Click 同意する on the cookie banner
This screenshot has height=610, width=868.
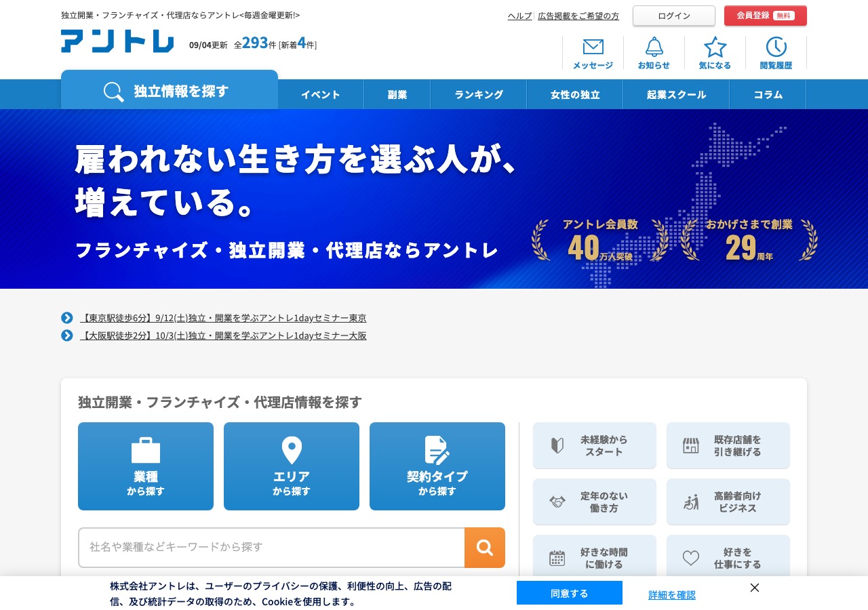[x=570, y=593]
